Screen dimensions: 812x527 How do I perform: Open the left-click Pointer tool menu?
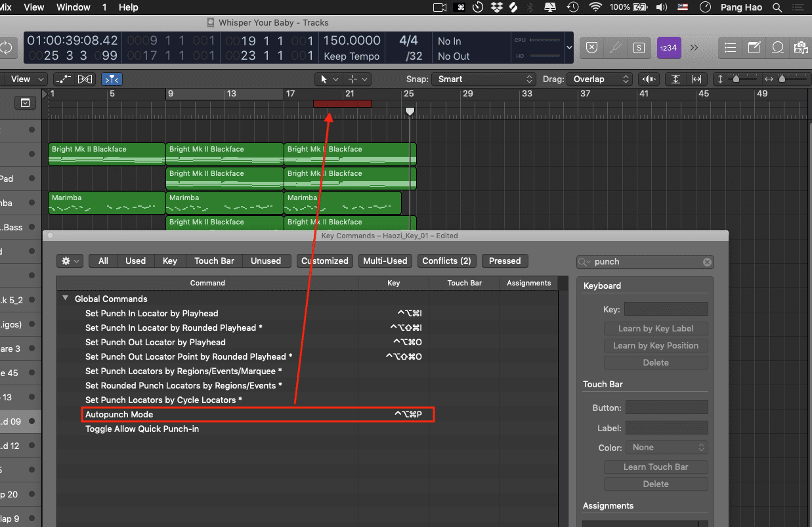329,79
